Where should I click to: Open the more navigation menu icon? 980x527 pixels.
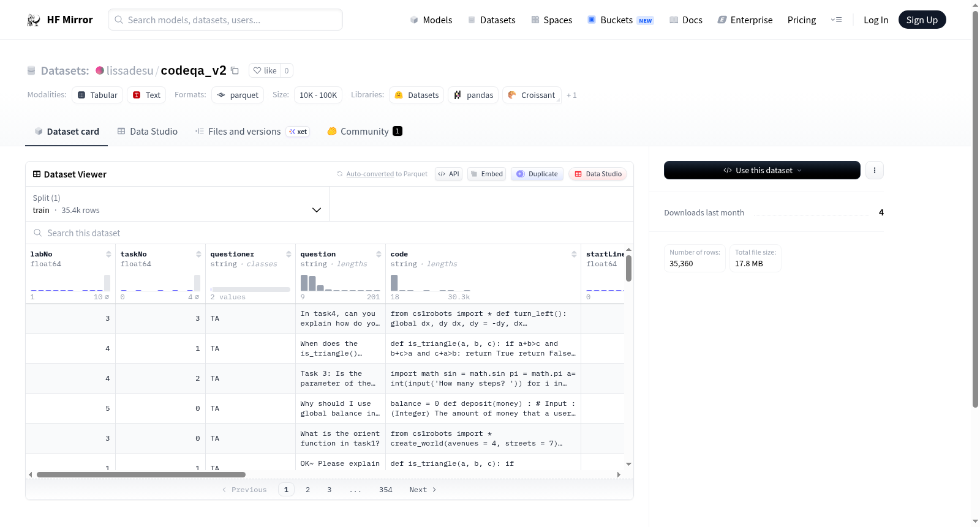[x=836, y=20]
